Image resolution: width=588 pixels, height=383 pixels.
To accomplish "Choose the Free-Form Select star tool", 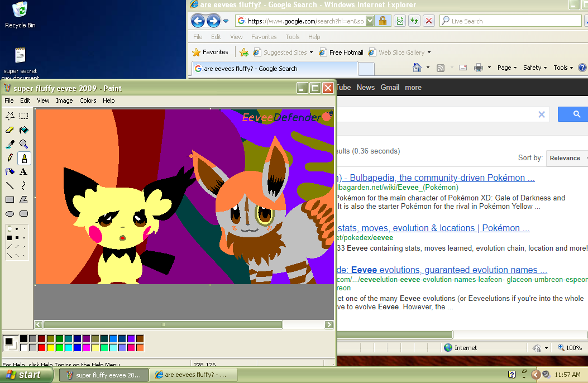I will pyautogui.click(x=10, y=116).
